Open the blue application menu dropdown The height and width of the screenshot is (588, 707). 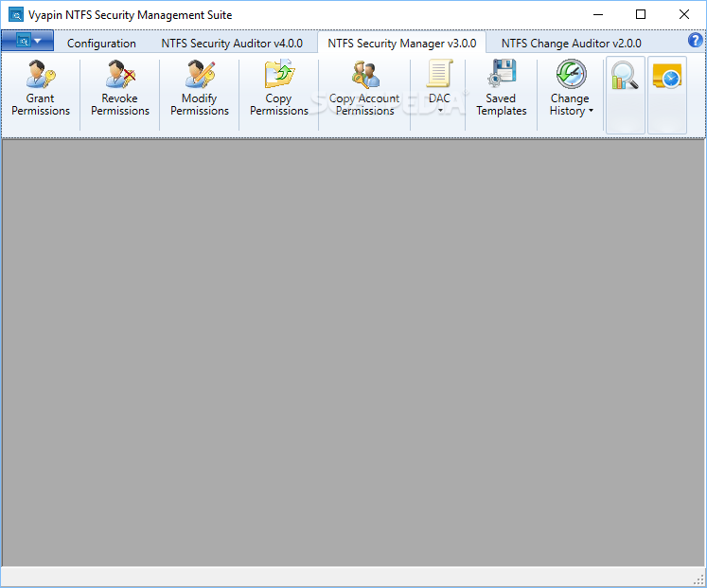[28, 41]
